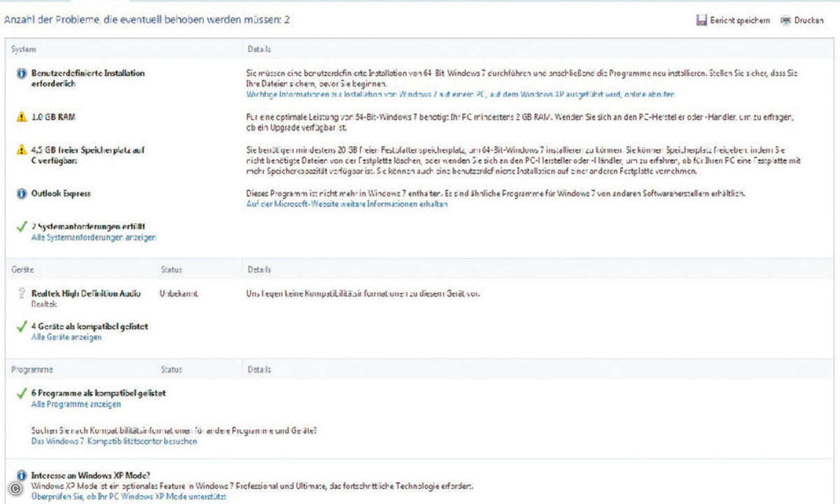840x504 pixels.
Task: Visit the Windows 7 Kompatibilitätscenter link
Action: tap(114, 442)
